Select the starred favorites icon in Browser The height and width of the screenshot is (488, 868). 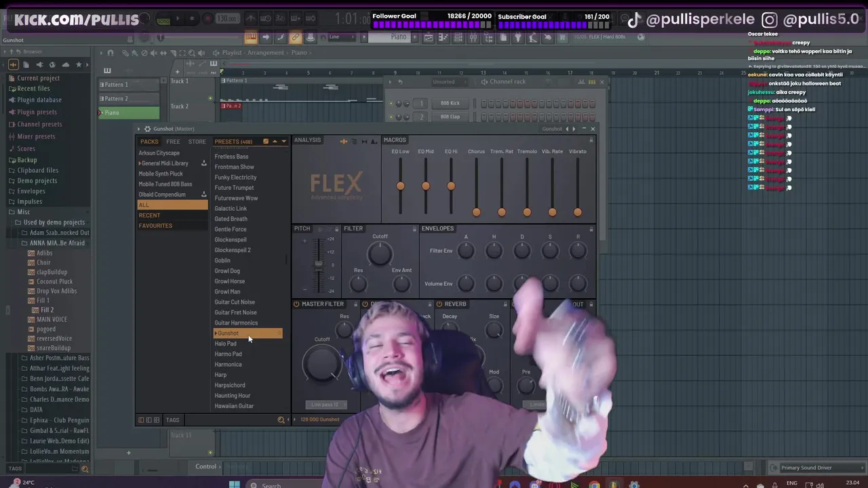pyautogui.click(x=79, y=64)
